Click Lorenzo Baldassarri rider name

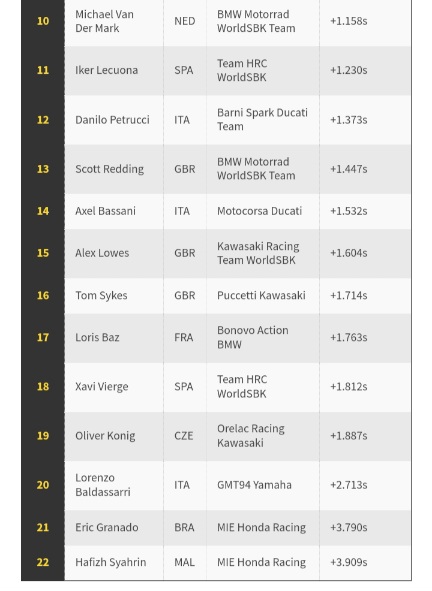click(x=103, y=485)
